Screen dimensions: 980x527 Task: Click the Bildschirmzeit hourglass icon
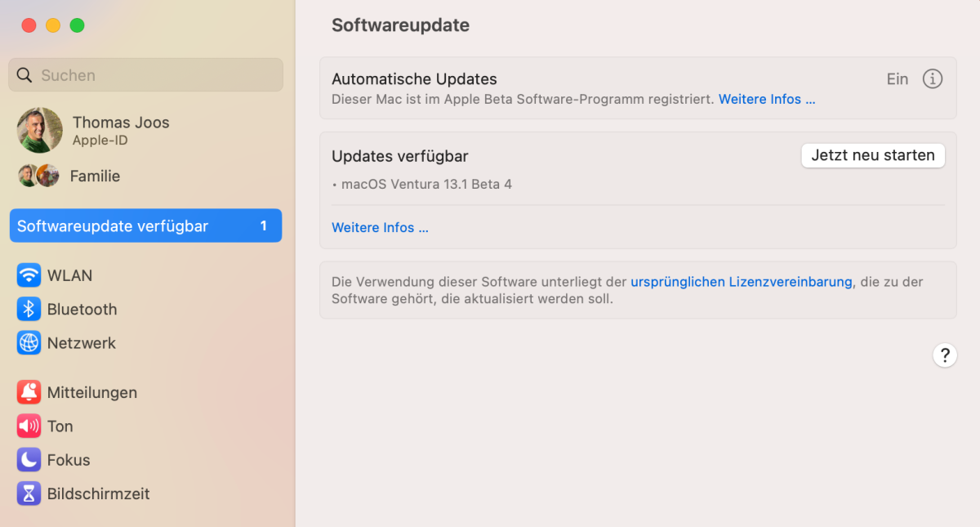pos(29,494)
